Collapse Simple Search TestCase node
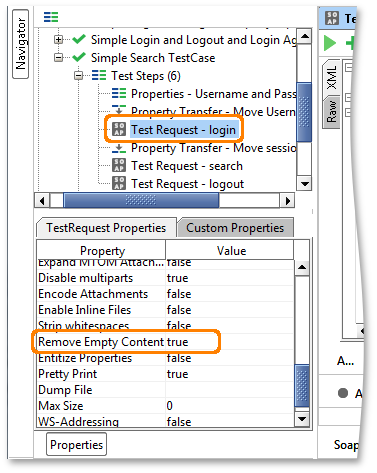Viewport: 377px width, 473px height. 58,58
